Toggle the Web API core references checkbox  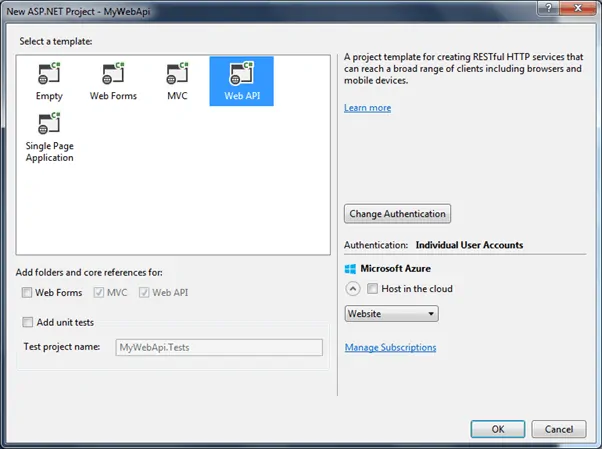[x=144, y=293]
